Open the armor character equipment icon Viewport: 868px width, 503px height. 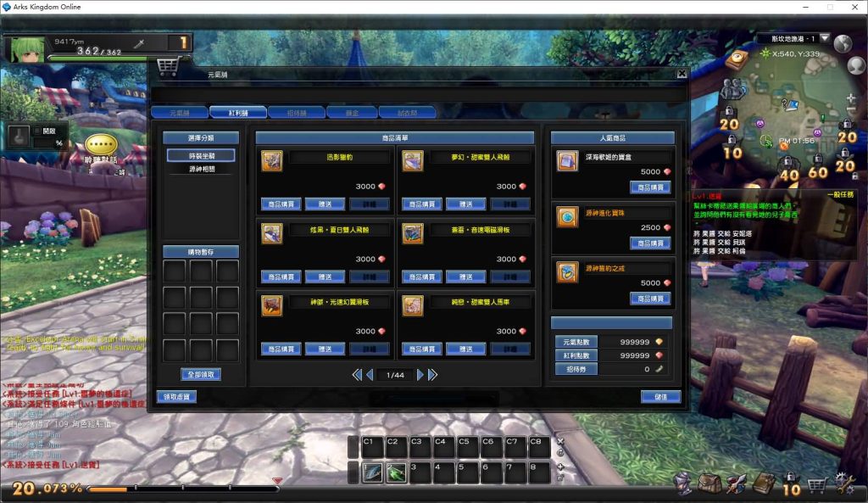[682, 483]
